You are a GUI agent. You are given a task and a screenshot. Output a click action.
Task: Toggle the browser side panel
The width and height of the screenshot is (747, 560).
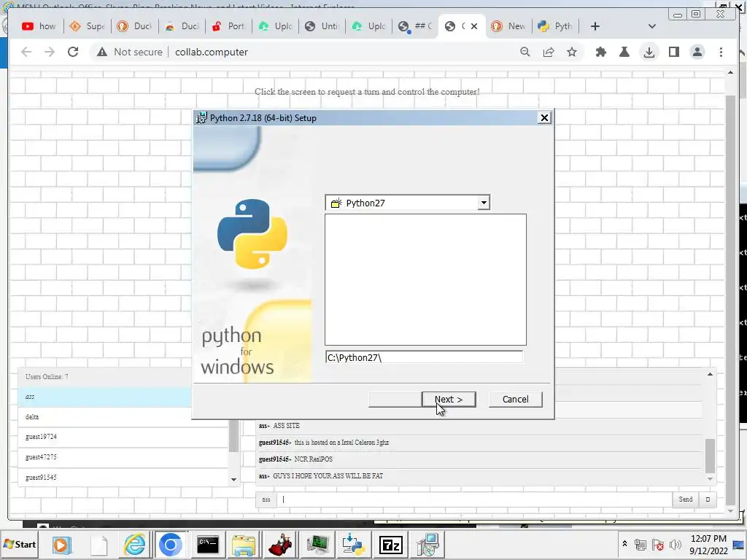coord(673,52)
